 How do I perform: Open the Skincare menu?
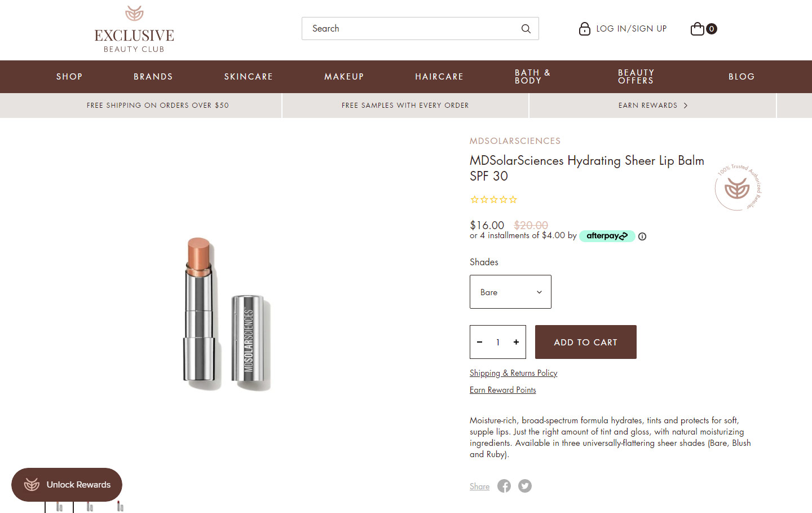(248, 77)
